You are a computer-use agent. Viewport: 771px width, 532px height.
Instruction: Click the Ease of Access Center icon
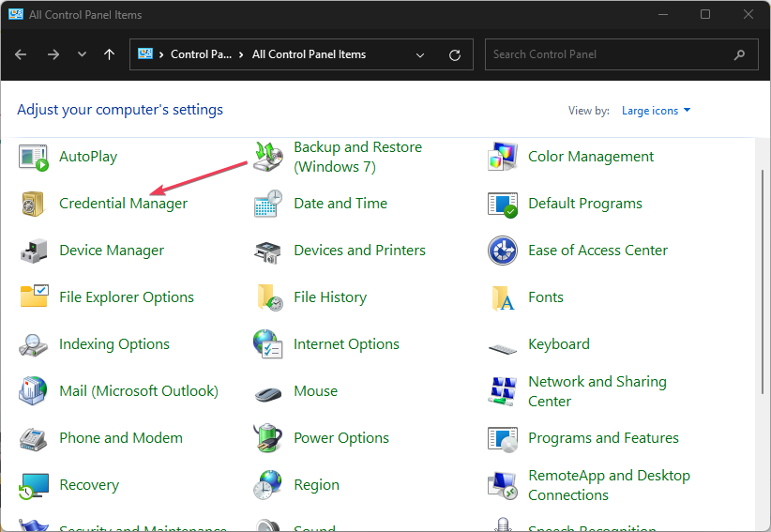503,251
